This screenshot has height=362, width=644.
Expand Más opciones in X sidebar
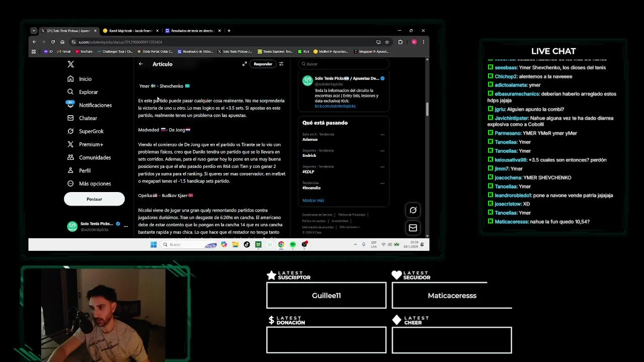click(89, 184)
